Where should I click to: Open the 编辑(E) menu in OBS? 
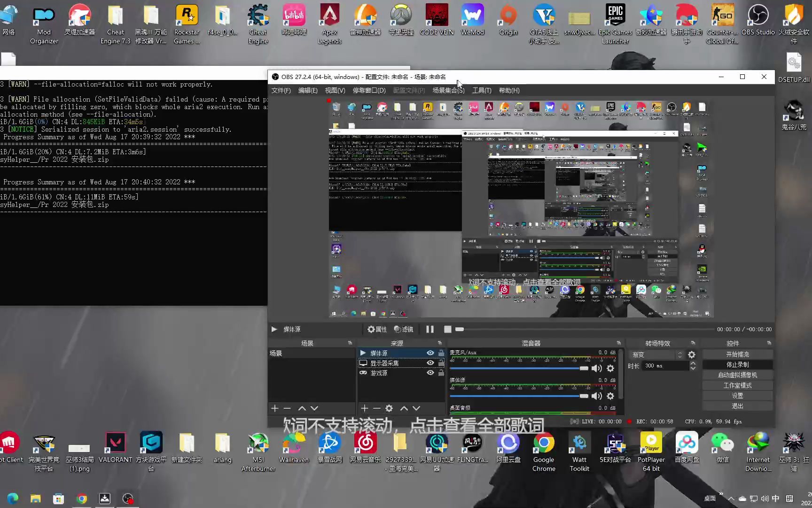pyautogui.click(x=308, y=90)
